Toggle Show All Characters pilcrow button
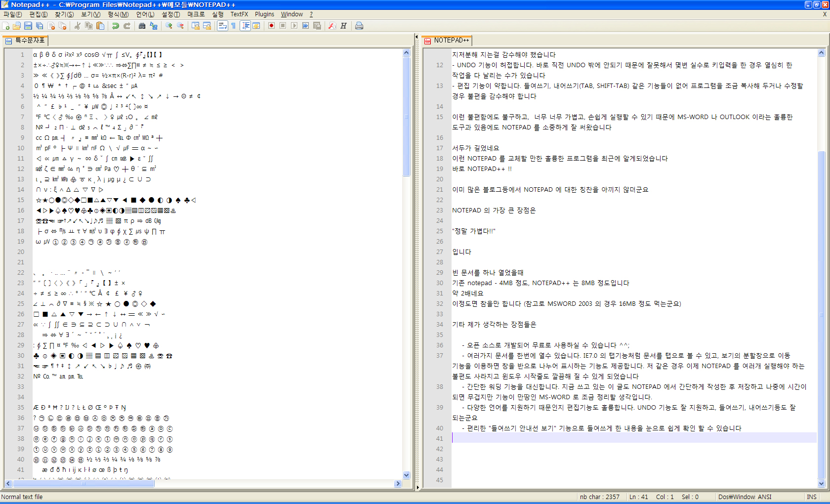Screen dimensions: 830x504 pos(234,26)
